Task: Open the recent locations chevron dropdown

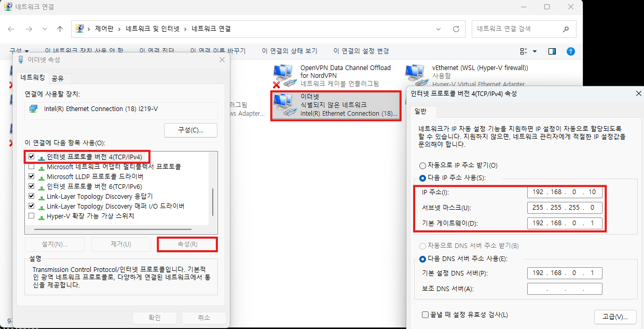Action: (45, 29)
